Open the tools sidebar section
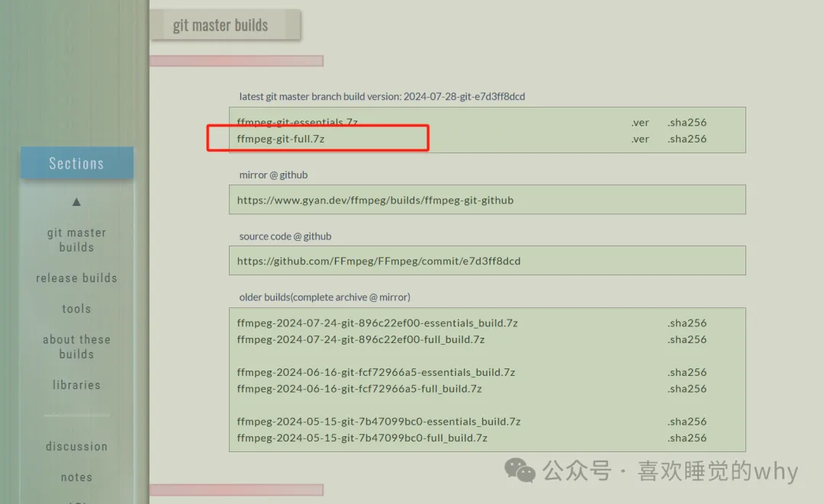The height and width of the screenshot is (504, 824). click(x=76, y=309)
